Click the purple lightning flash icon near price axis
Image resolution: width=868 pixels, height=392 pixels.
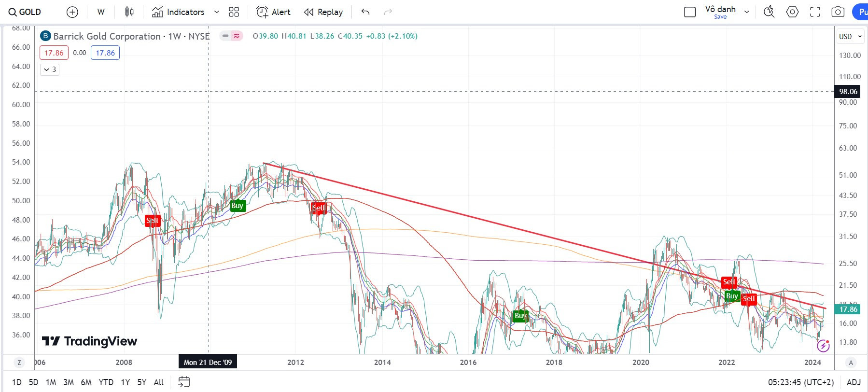[823, 345]
